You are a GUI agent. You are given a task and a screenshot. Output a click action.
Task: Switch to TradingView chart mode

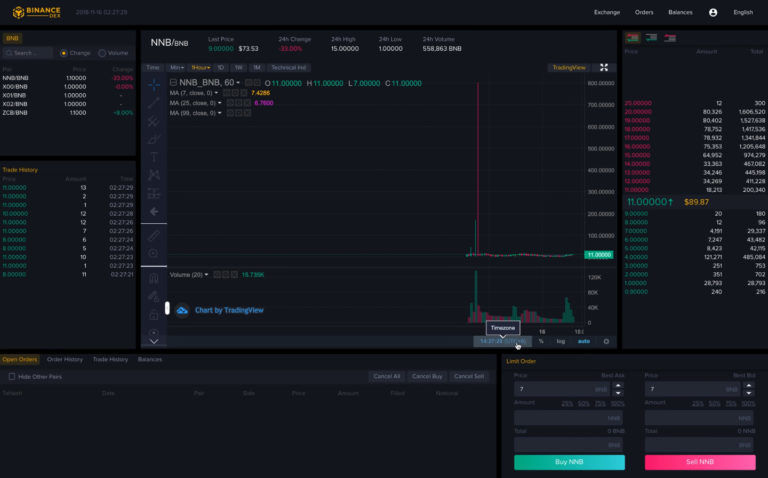pos(569,68)
